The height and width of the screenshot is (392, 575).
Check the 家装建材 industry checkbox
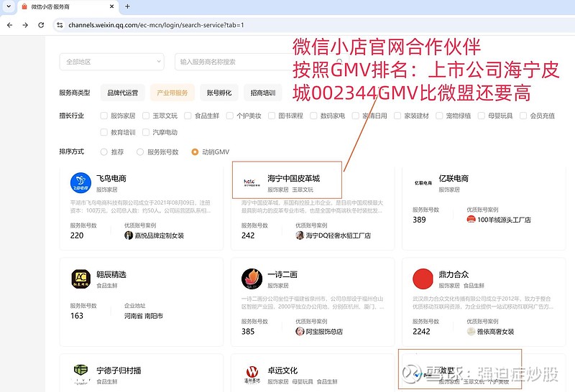pyautogui.click(x=397, y=116)
